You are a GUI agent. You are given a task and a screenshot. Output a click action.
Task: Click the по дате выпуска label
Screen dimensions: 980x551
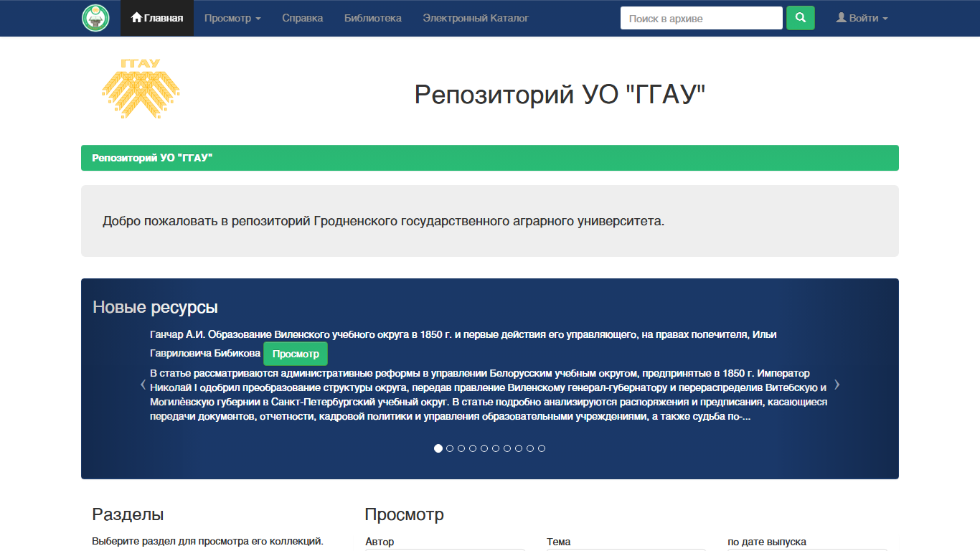pos(767,542)
